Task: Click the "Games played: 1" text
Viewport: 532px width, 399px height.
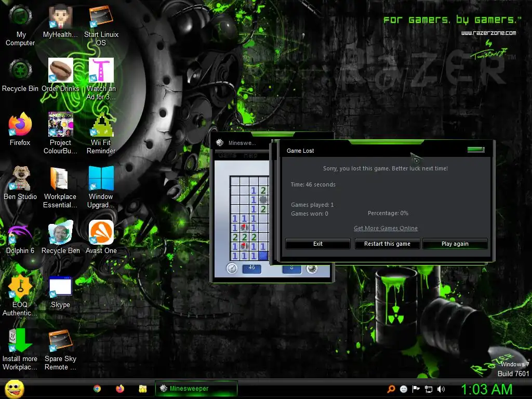Action: coord(312,205)
